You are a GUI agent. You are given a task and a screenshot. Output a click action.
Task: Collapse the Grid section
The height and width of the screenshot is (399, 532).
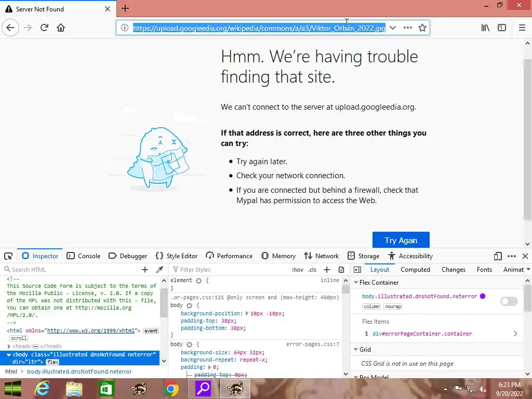[356, 350]
